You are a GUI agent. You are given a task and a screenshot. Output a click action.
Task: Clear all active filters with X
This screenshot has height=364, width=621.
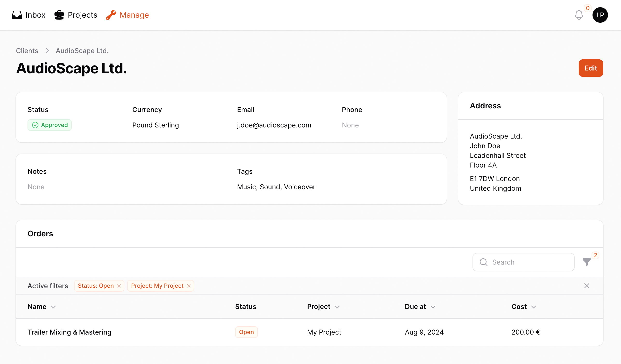click(586, 286)
